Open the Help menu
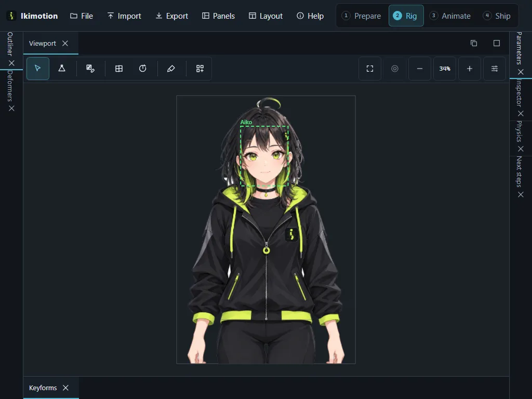532x399 pixels. [310, 16]
